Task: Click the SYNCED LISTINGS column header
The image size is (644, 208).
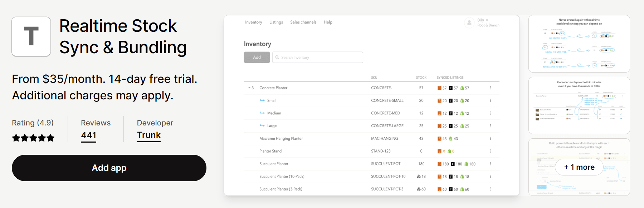Action: 450,78
